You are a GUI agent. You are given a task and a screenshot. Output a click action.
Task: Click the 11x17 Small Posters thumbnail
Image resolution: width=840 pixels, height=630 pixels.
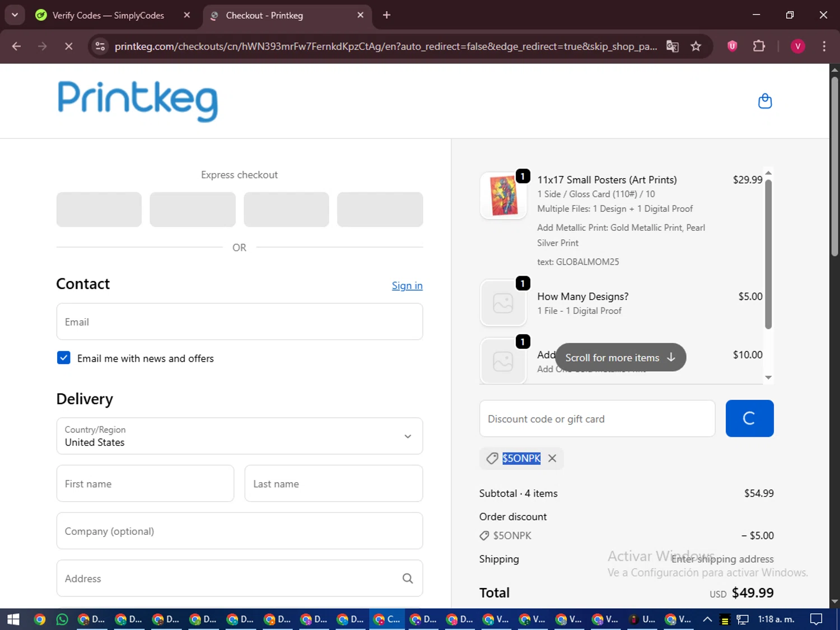(x=503, y=195)
